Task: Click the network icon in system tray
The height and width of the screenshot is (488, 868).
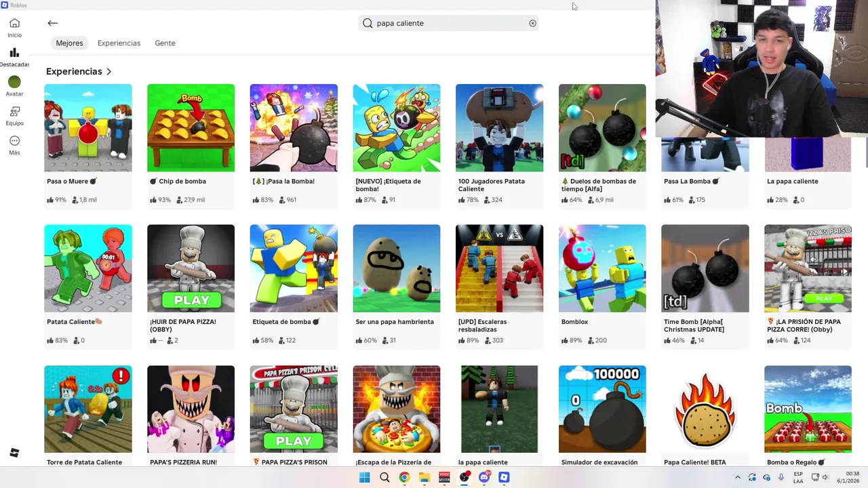Action: tap(815, 477)
